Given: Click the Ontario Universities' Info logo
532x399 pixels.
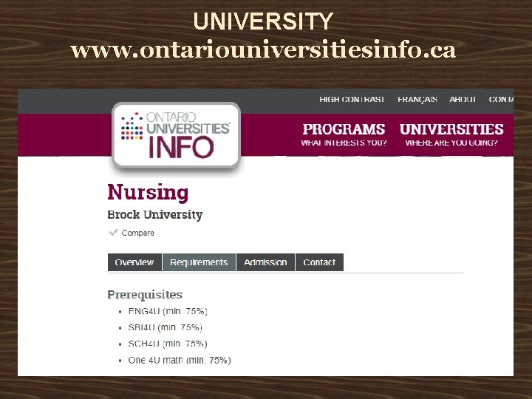Looking at the screenshot, I should (x=176, y=136).
